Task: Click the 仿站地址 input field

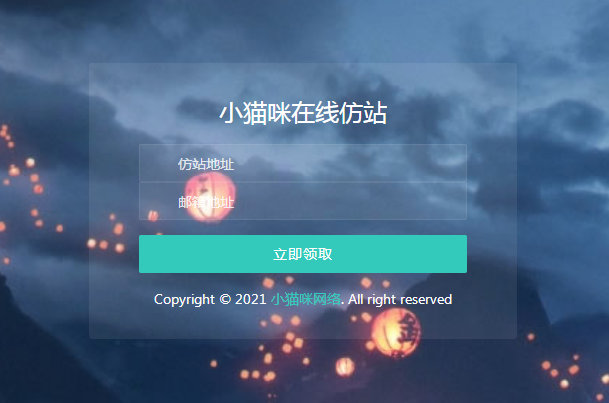Action: pyautogui.click(x=303, y=163)
